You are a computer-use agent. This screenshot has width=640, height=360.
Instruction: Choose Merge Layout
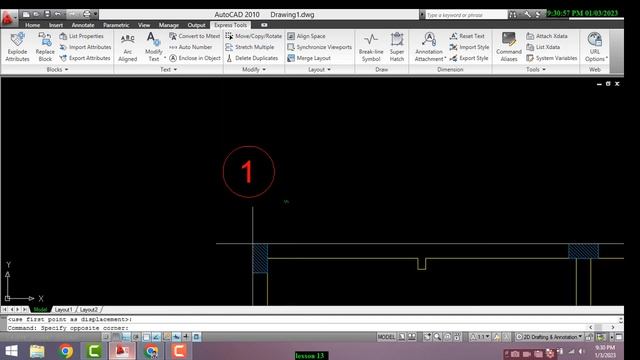point(309,58)
